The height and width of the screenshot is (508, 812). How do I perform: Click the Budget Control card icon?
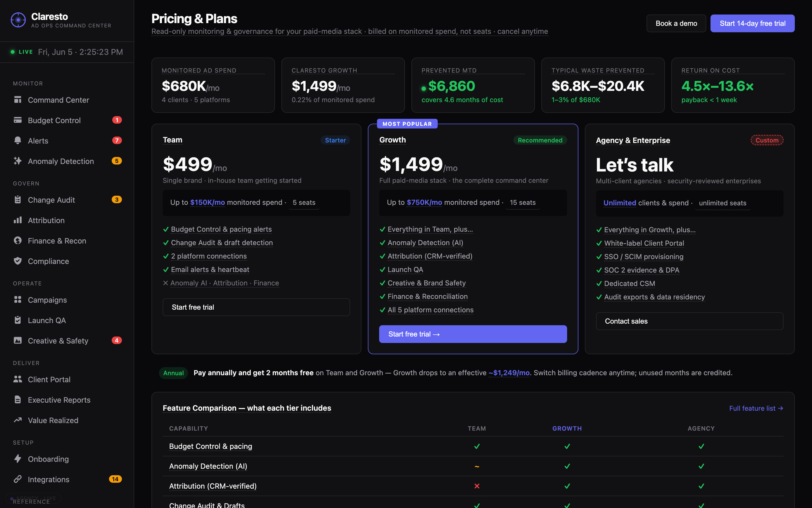18,120
